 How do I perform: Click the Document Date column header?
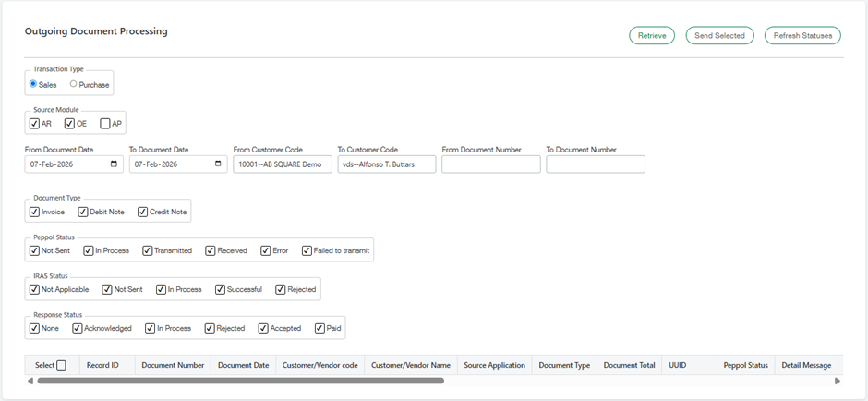click(x=243, y=365)
